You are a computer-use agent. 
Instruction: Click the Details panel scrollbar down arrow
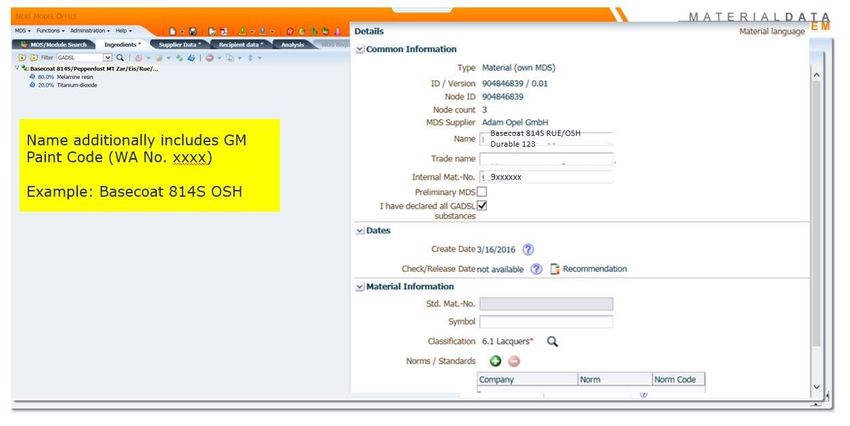(x=816, y=387)
